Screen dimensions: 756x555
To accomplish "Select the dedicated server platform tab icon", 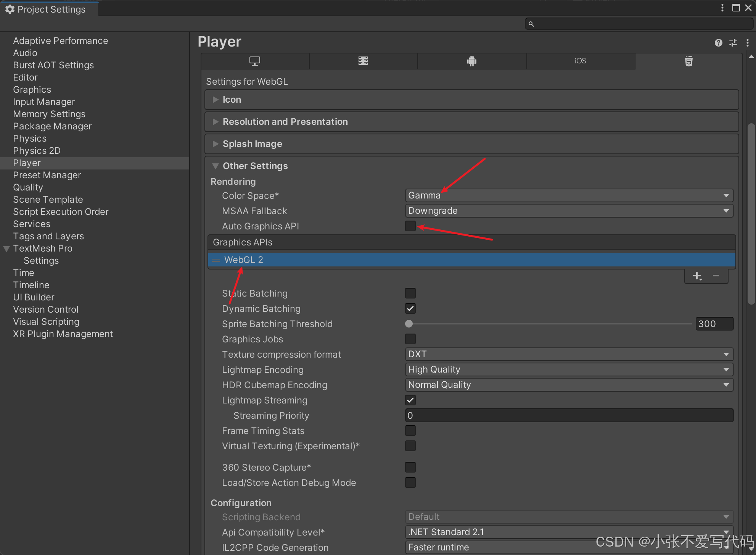I will 363,61.
